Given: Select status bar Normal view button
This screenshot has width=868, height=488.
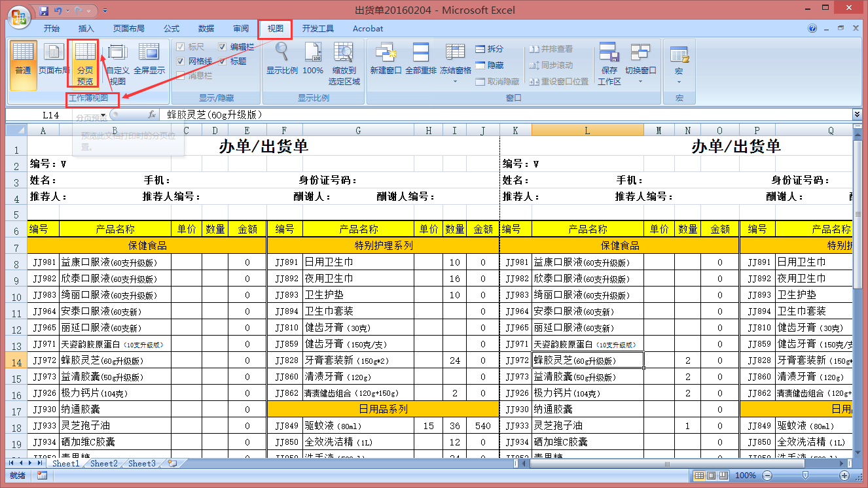Looking at the screenshot, I should point(699,476).
